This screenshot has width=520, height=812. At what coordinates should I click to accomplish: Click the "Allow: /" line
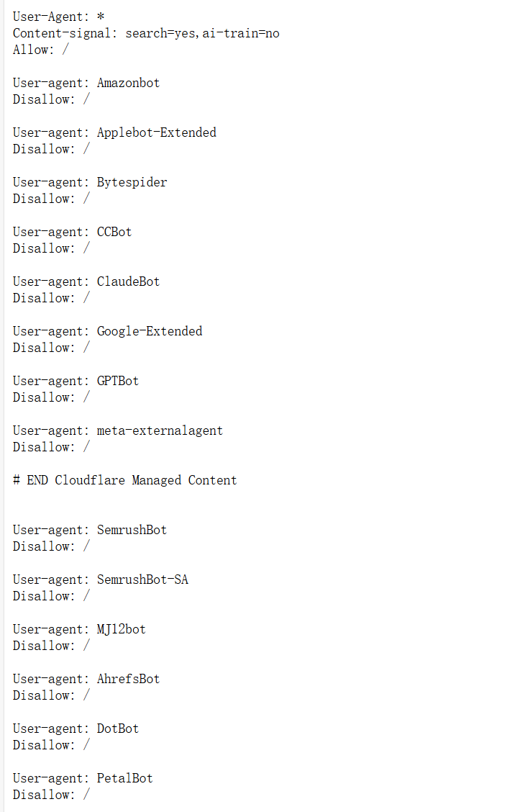[x=43, y=50]
